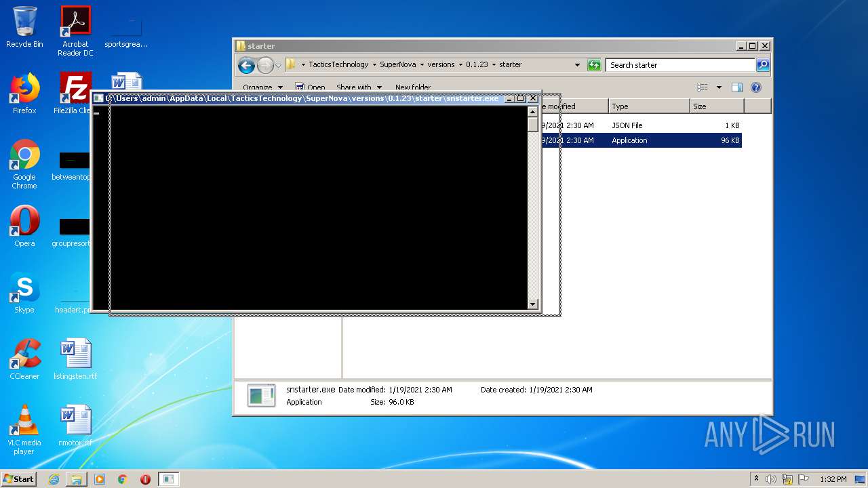The height and width of the screenshot is (488, 868).
Task: Open Chrome from the taskbar
Action: [123, 479]
